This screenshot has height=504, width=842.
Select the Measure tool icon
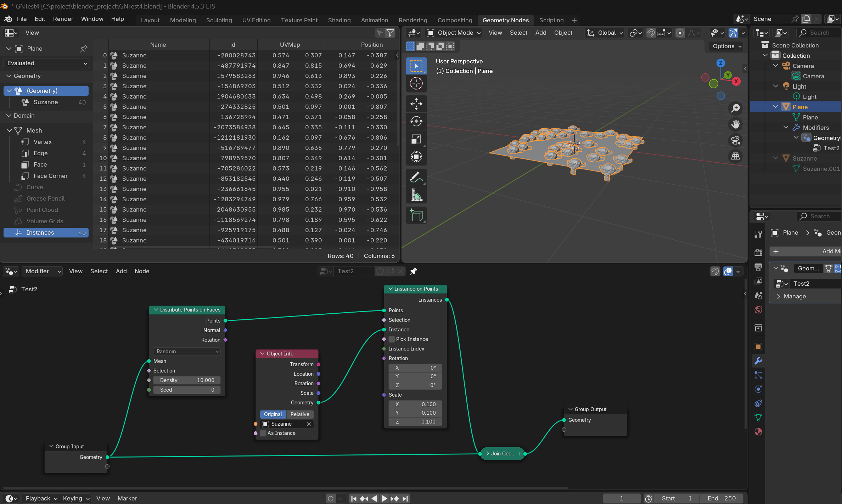[x=416, y=195]
